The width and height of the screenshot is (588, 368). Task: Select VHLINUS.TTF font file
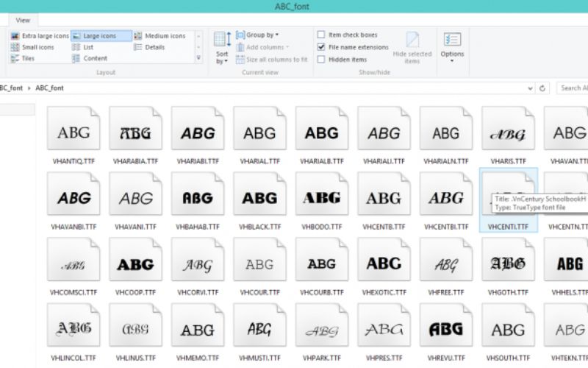(x=135, y=333)
